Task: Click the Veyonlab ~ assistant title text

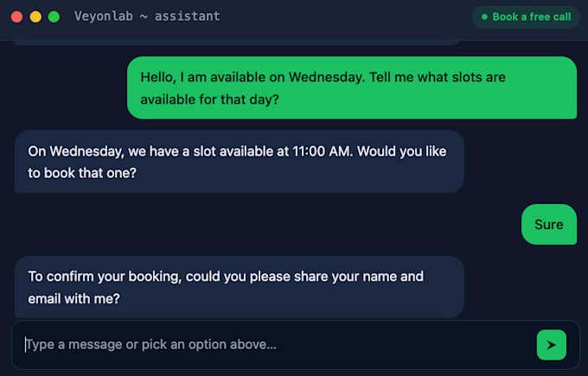Action: point(147,16)
